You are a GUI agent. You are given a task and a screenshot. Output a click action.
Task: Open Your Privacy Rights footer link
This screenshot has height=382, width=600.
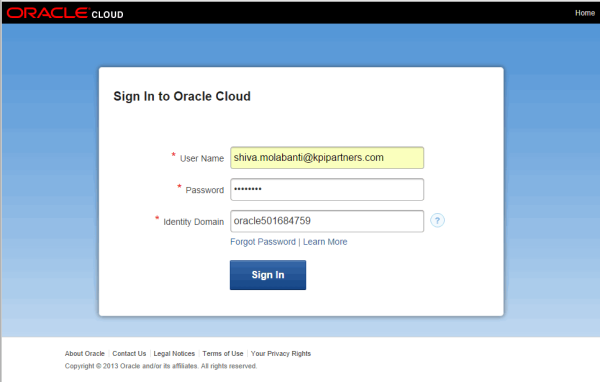(x=281, y=354)
